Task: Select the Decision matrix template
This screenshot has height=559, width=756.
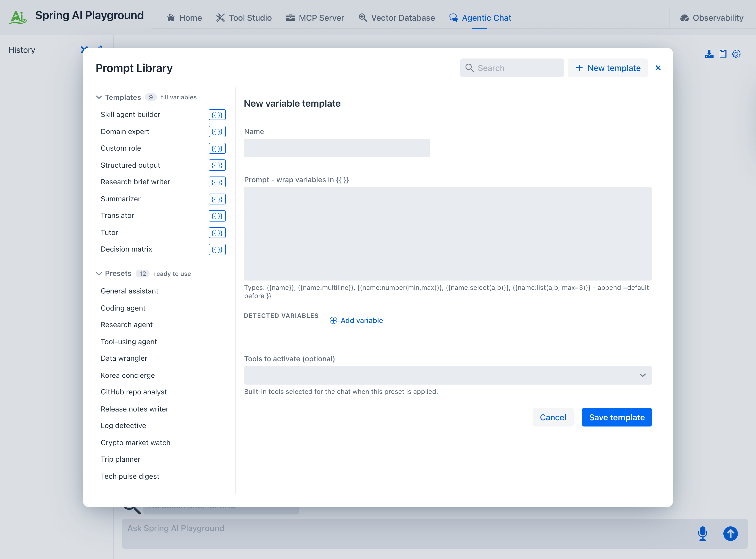Action: click(x=126, y=249)
